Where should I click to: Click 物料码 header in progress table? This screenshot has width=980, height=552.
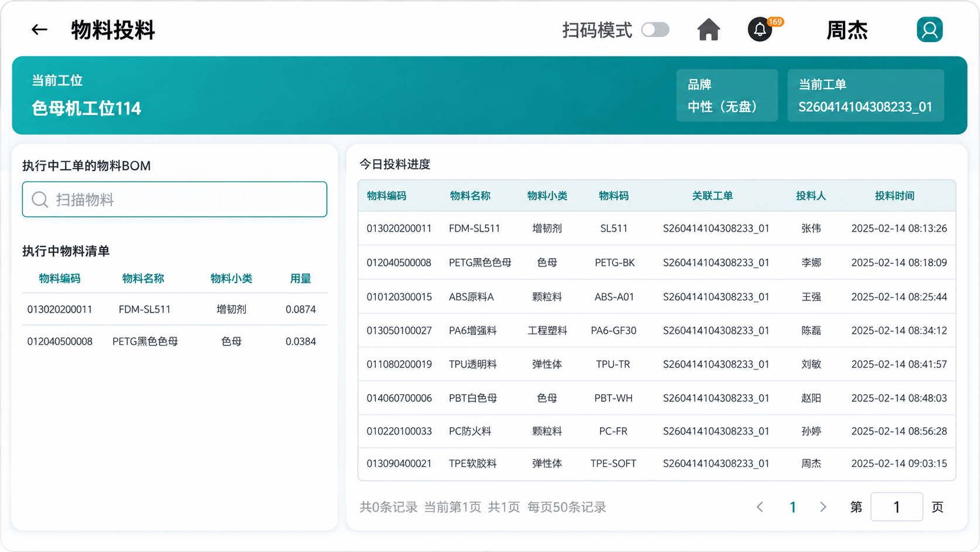(x=614, y=196)
